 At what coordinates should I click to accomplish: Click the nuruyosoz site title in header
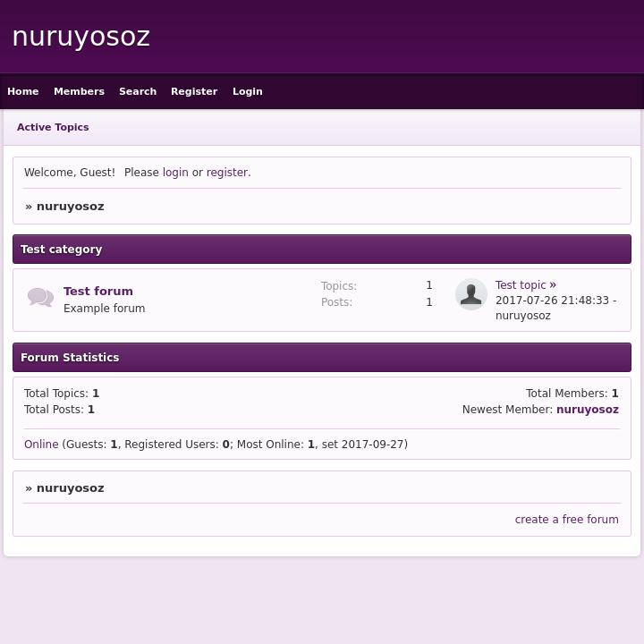81,37
